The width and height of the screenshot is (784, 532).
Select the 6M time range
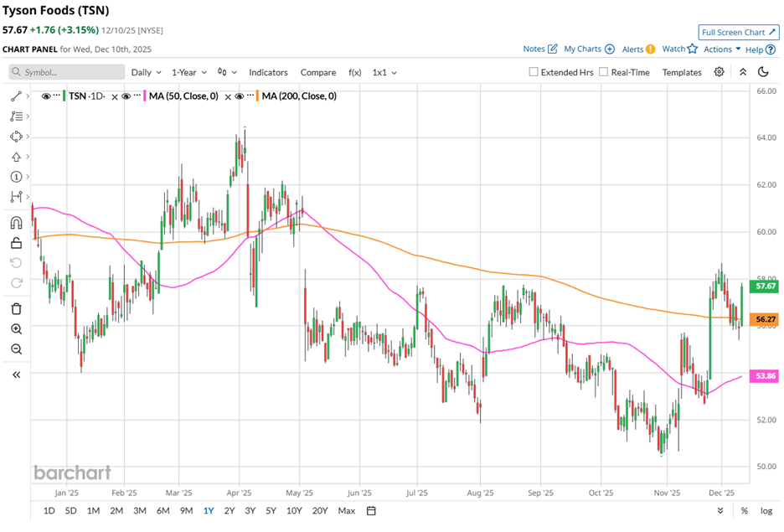[162, 510]
